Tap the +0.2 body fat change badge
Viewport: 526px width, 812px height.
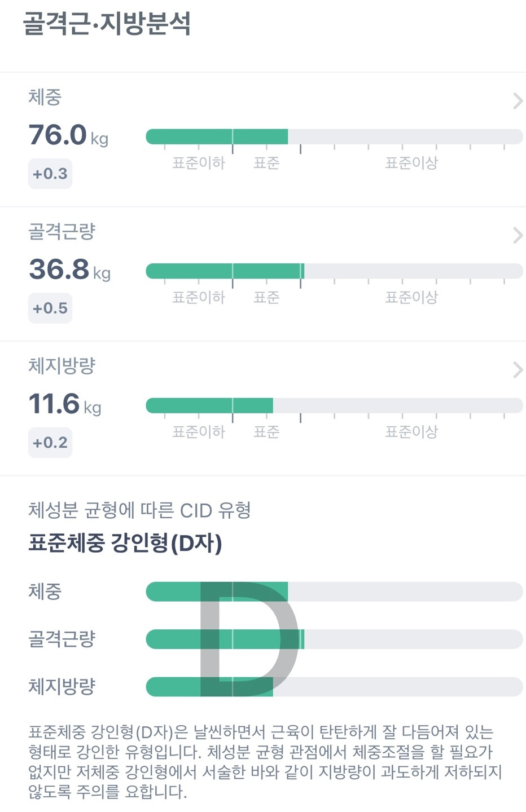coord(50,443)
